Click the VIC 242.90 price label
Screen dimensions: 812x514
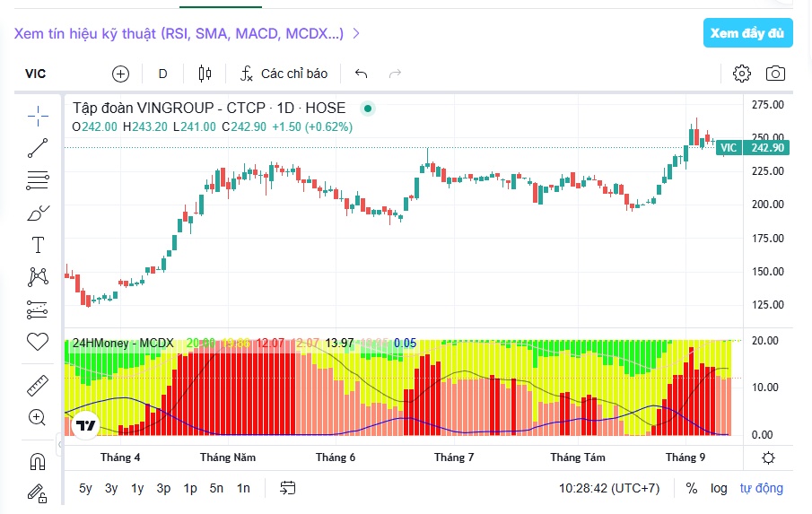coord(754,148)
